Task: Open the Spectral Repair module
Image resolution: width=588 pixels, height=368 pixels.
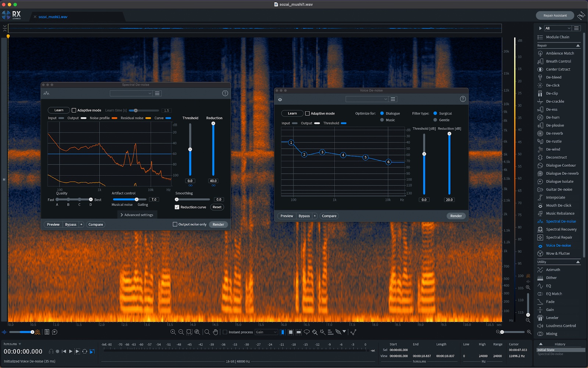Action: tap(559, 238)
